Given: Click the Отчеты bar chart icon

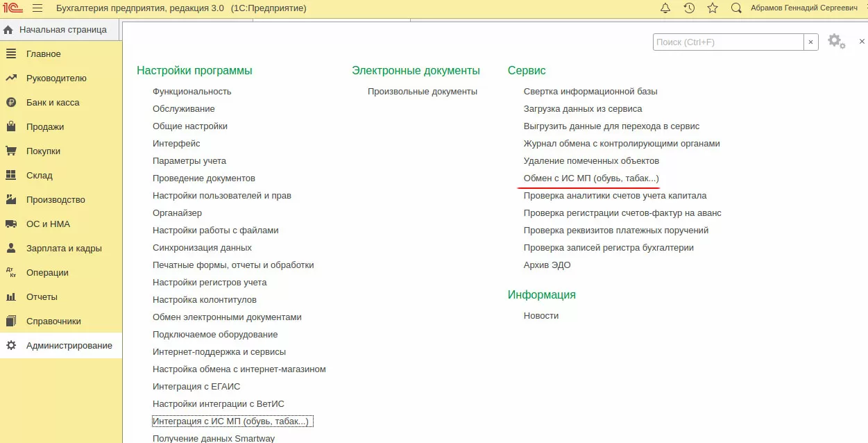Looking at the screenshot, I should click(11, 297).
